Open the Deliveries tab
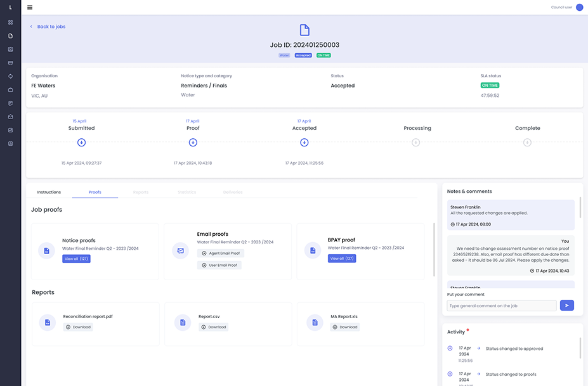Screen dimensions: 588x386 (x=233, y=192)
